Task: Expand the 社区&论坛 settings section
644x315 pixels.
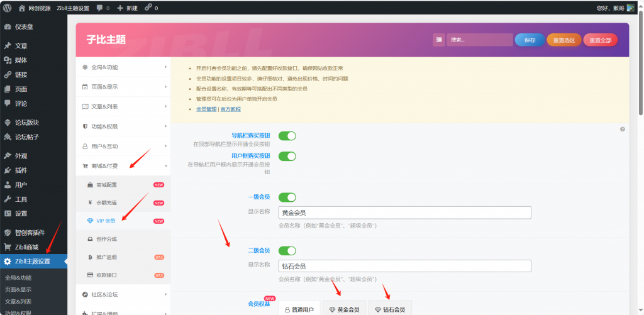Action: tap(123, 294)
